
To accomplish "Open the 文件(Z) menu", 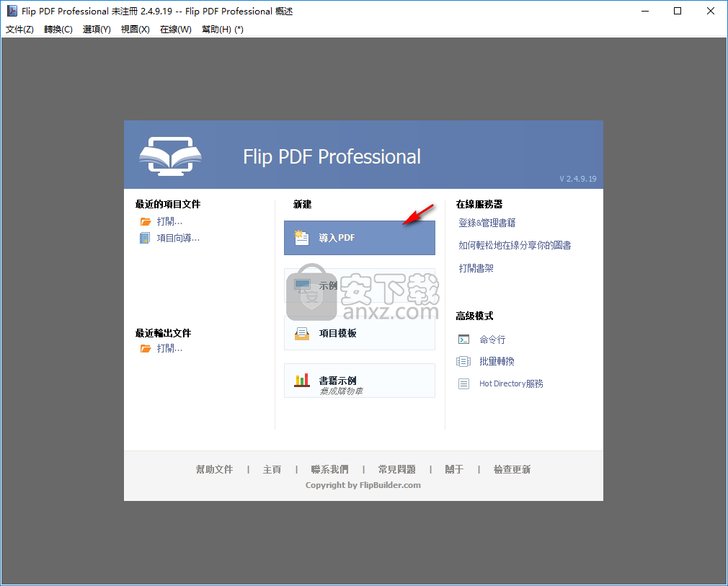I will click(19, 30).
